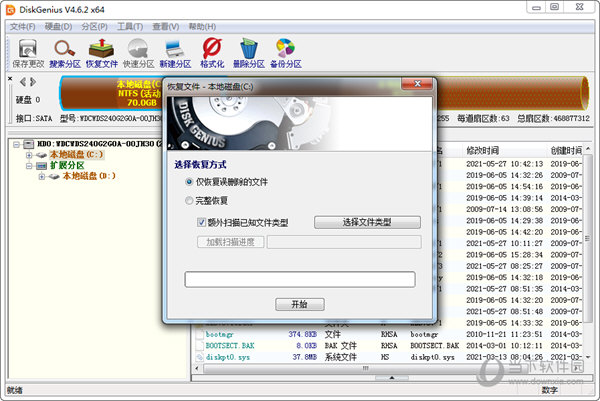
Task: Launch the Recover Files (恢复文件) tool
Action: (101, 54)
